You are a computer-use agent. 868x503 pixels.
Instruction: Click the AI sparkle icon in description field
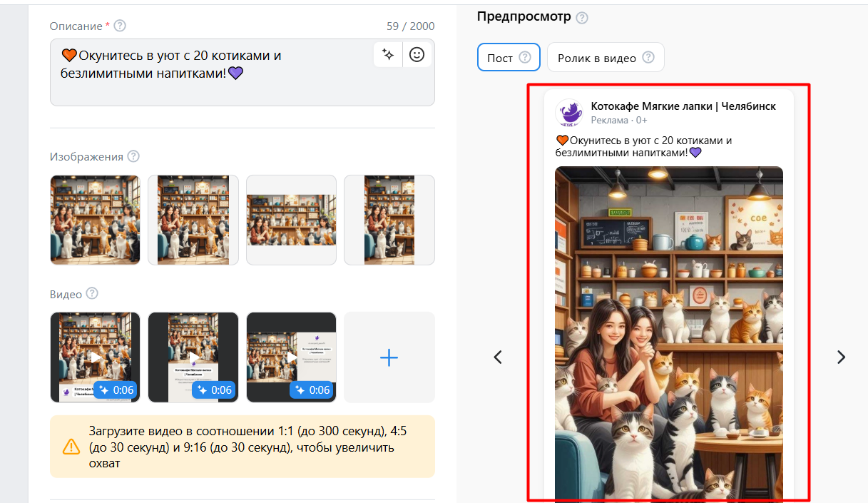pyautogui.click(x=388, y=55)
